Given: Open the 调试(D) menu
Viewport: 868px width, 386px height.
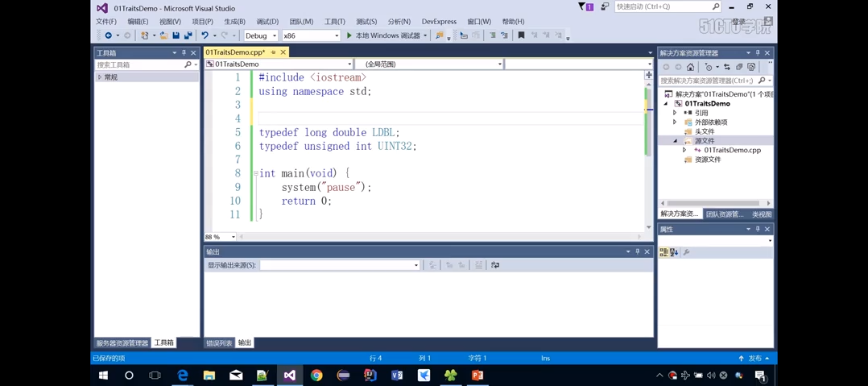Looking at the screenshot, I should point(267,22).
